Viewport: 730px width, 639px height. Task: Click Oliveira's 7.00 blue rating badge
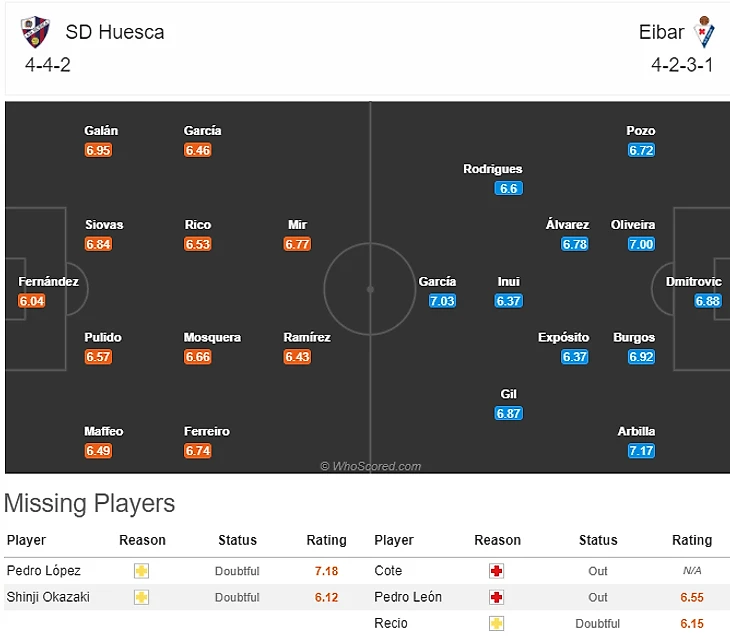pos(641,244)
